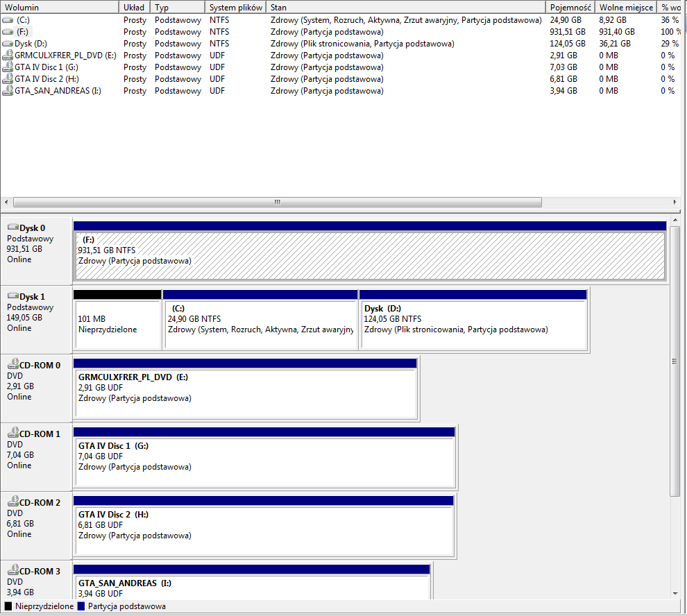Select the CD-ROM 3 label panel
This screenshot has height=616, width=687.
click(x=36, y=580)
